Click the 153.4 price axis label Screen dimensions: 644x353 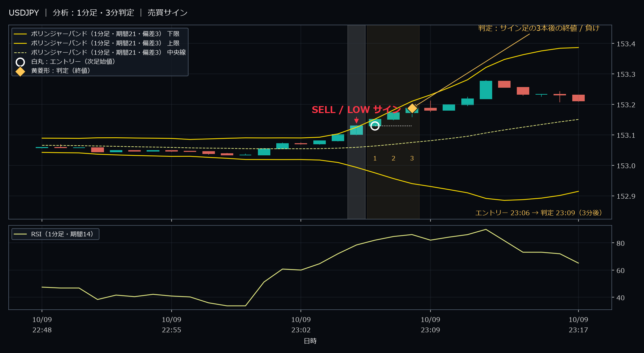coord(626,44)
